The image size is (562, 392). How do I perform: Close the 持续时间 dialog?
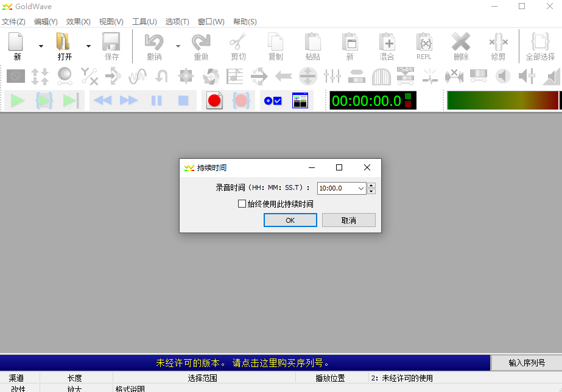(367, 167)
